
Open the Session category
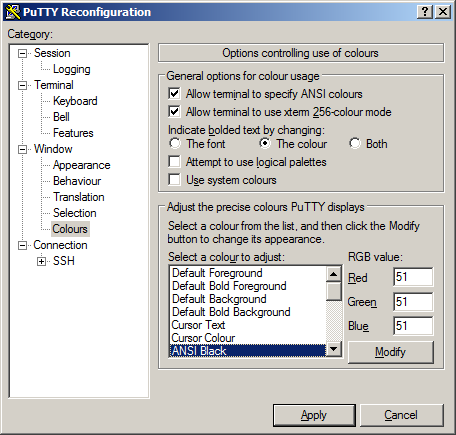[x=52, y=53]
